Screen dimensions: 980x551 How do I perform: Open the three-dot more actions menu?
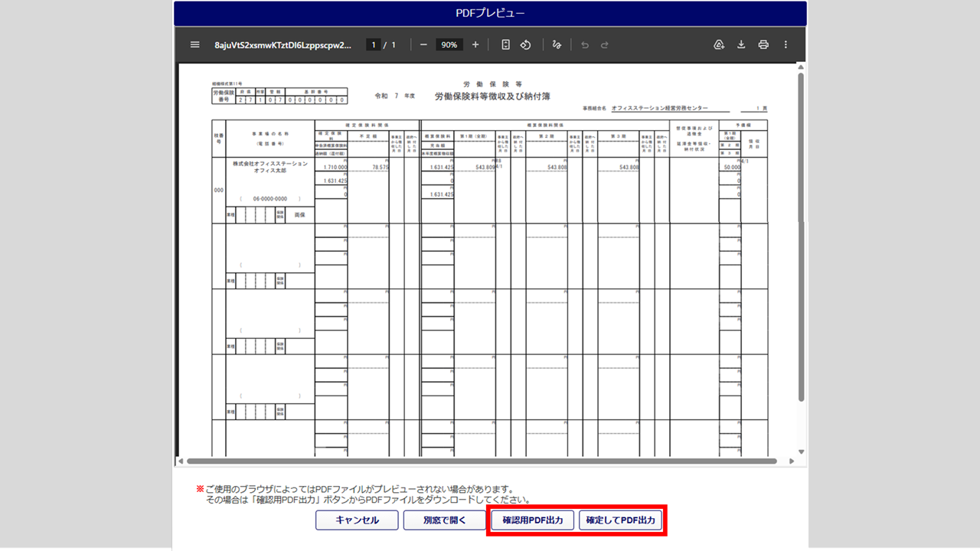point(786,45)
